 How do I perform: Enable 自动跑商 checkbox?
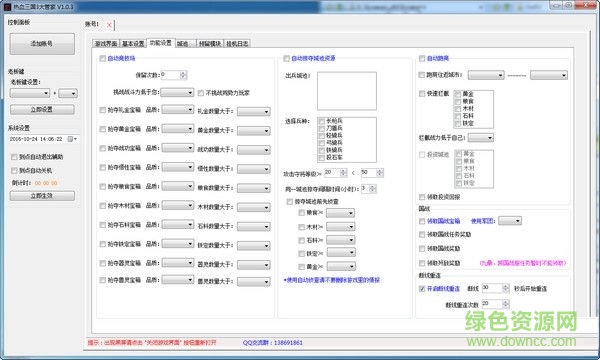[422, 59]
